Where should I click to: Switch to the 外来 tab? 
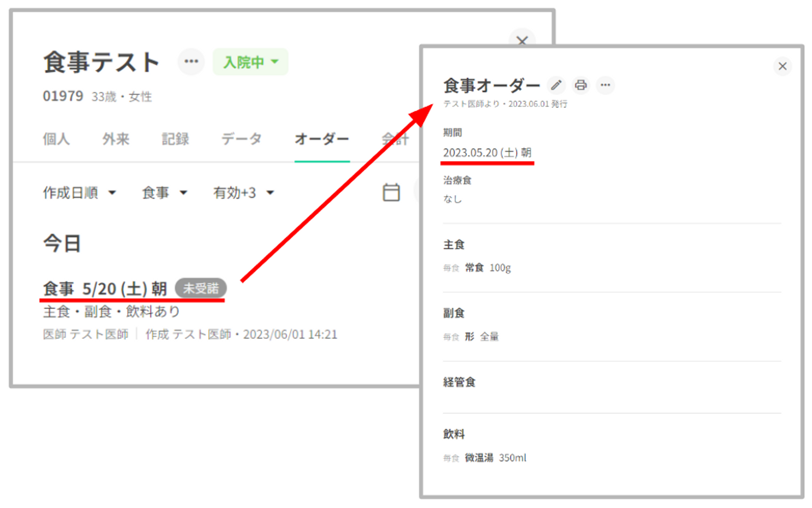click(x=116, y=139)
